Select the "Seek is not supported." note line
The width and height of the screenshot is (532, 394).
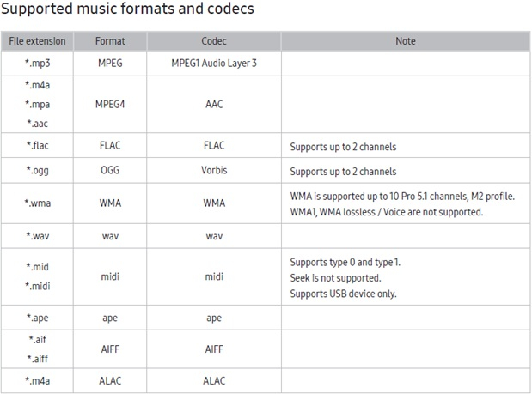[336, 277]
